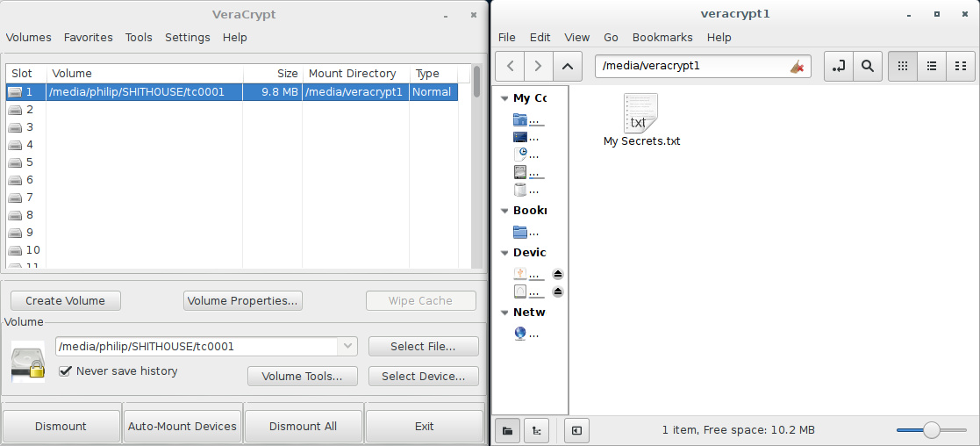Toggle location entry mode button

coord(839,66)
